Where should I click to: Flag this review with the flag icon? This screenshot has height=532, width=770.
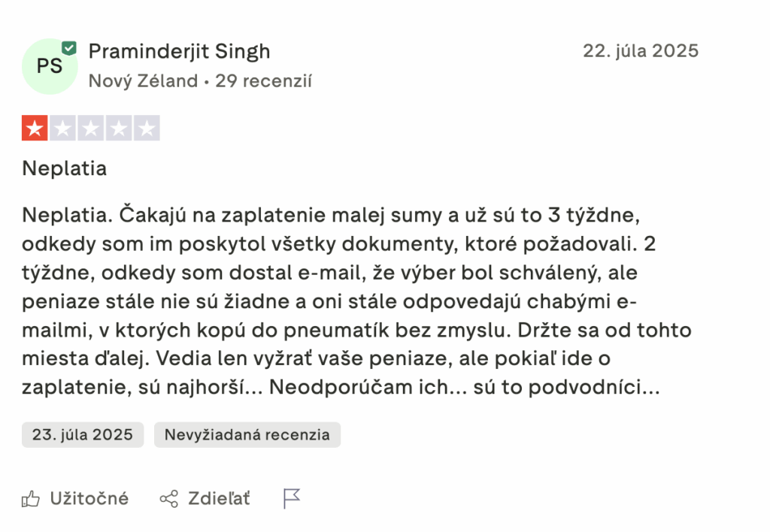click(x=292, y=498)
